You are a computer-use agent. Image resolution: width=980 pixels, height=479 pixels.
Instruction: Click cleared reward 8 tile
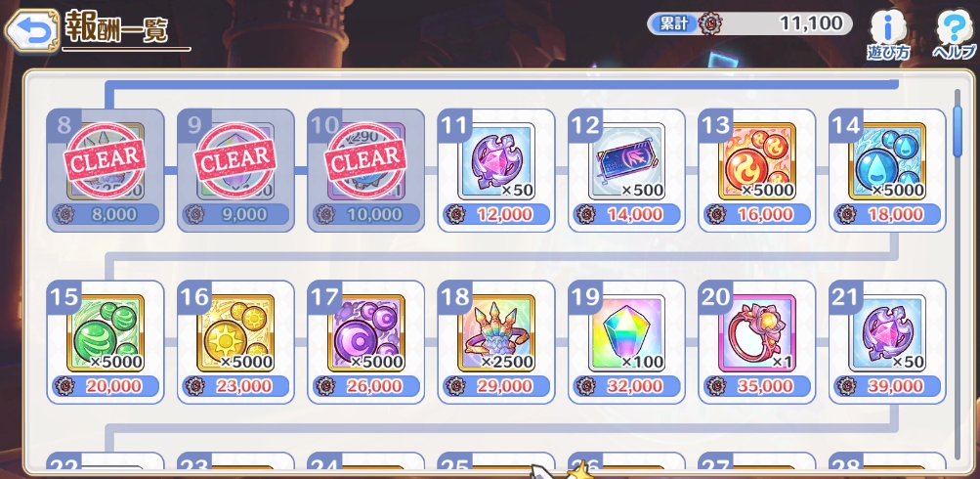click(106, 171)
